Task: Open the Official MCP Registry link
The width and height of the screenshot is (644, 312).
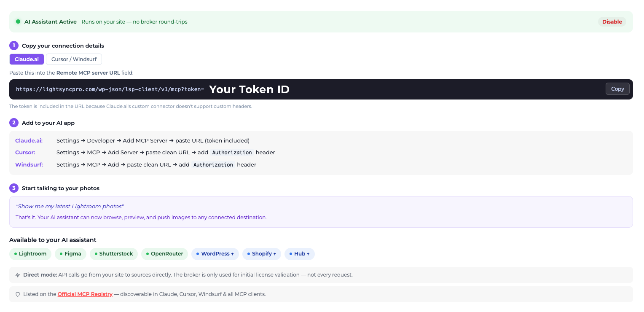Action: (x=85, y=294)
